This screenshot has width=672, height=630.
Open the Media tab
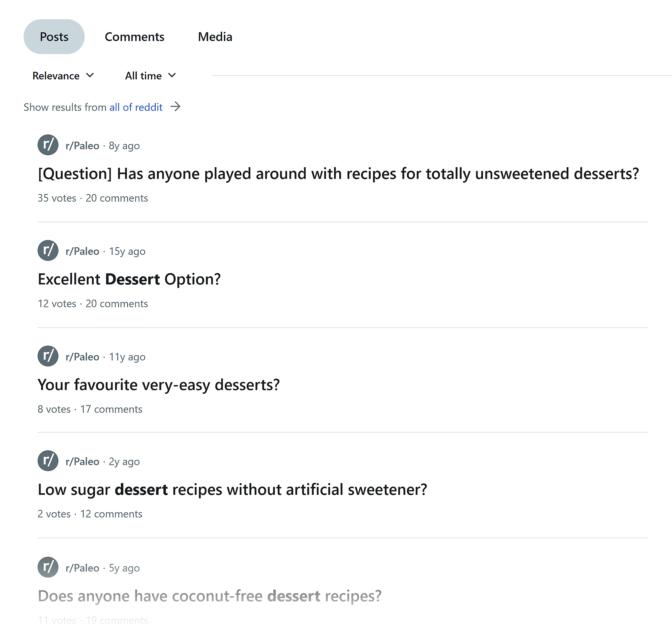pos(215,37)
